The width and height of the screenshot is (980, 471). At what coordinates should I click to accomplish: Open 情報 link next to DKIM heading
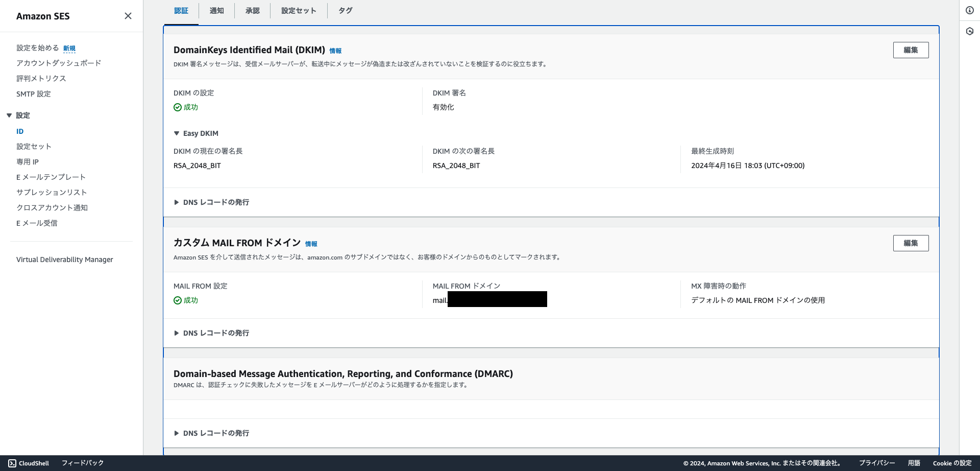pyautogui.click(x=335, y=51)
